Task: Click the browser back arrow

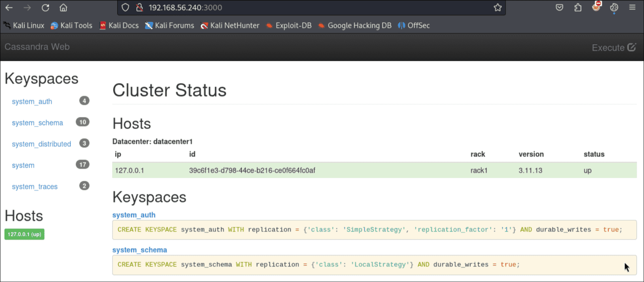Action: pyautogui.click(x=9, y=8)
